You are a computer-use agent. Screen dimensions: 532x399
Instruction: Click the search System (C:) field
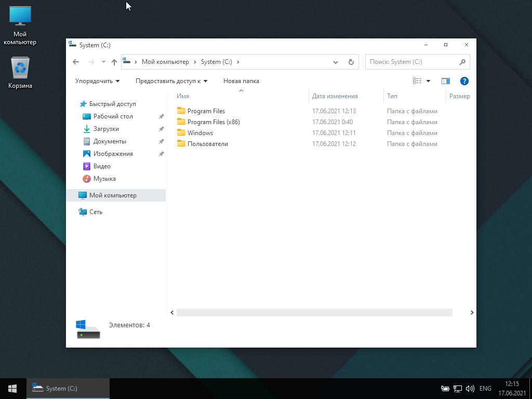click(411, 62)
